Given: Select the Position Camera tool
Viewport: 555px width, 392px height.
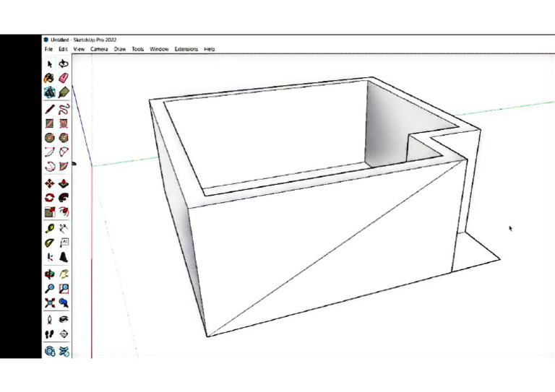Looking at the screenshot, I should [x=50, y=320].
